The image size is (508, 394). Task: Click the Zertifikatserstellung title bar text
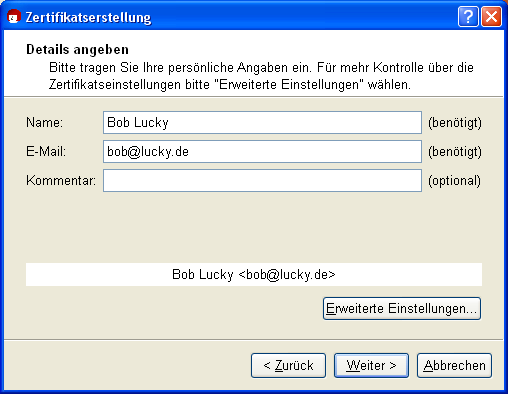point(88,17)
